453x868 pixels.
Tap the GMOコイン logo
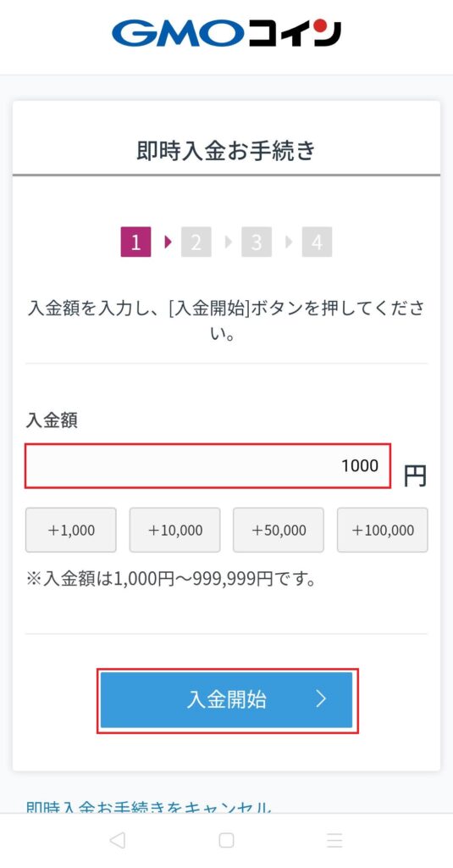click(x=226, y=34)
